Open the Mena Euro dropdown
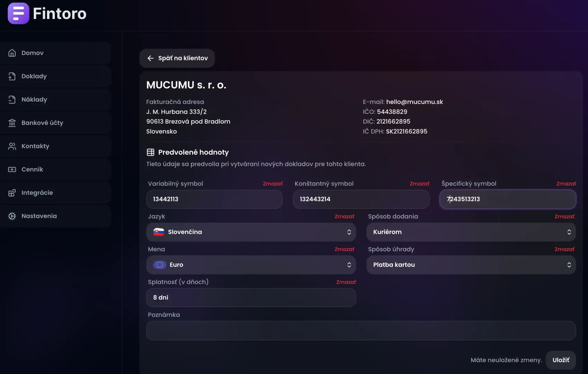This screenshot has height=374, width=588. click(251, 265)
